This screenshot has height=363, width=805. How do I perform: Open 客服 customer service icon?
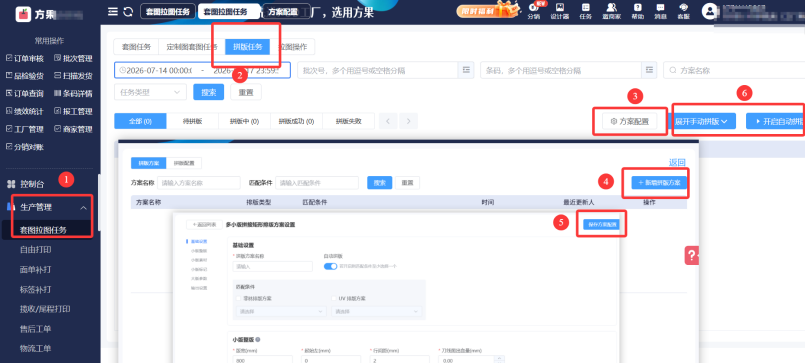[683, 11]
